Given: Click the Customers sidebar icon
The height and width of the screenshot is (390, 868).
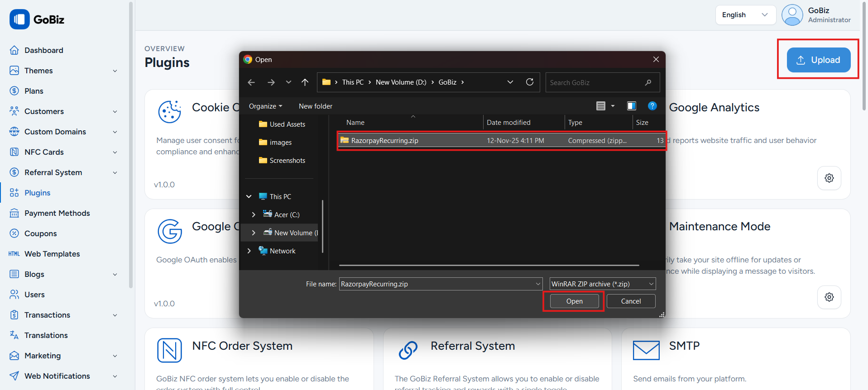Looking at the screenshot, I should point(14,111).
